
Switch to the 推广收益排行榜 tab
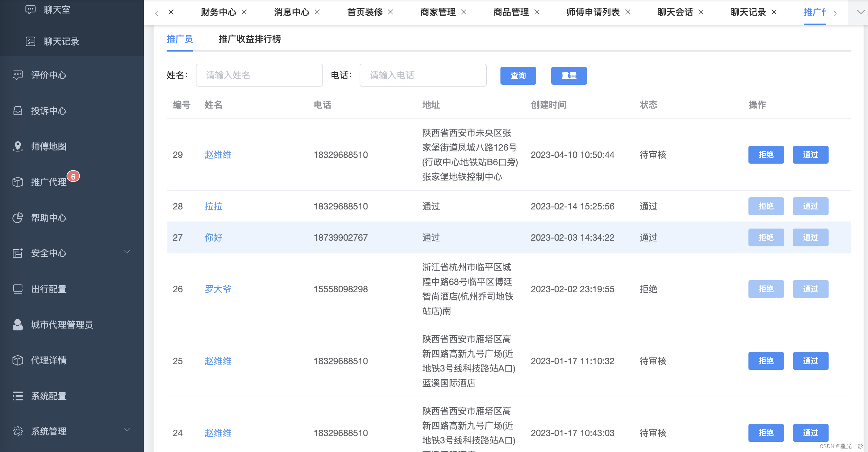[249, 39]
